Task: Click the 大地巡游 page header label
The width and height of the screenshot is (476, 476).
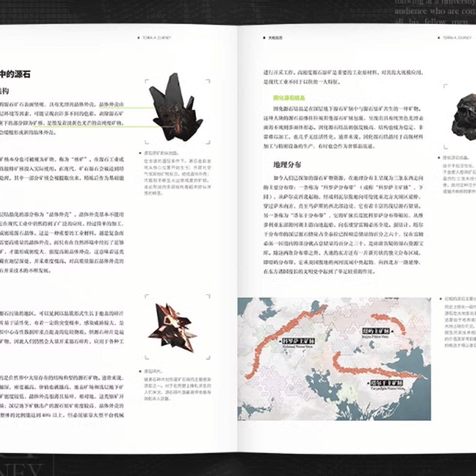Action: click(x=275, y=38)
